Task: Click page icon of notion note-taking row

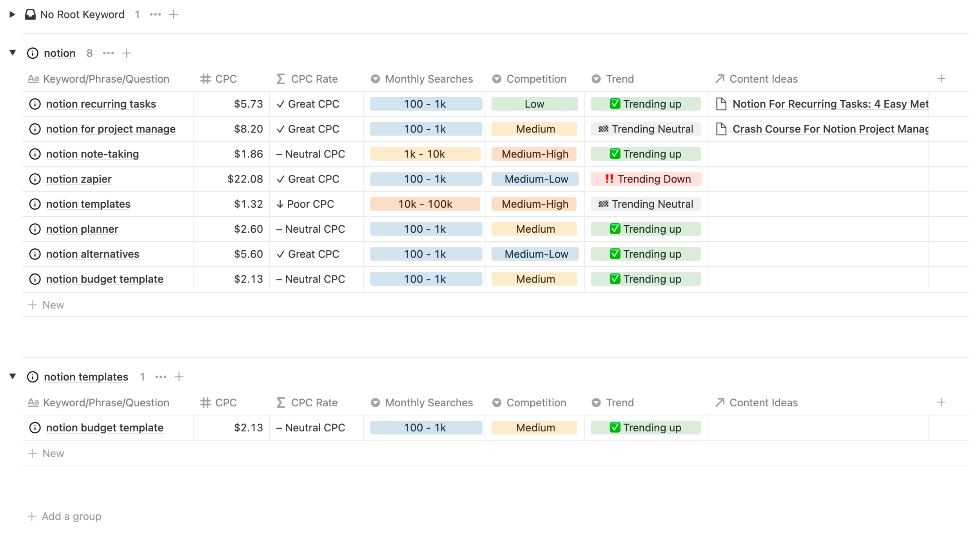Action: point(35,154)
